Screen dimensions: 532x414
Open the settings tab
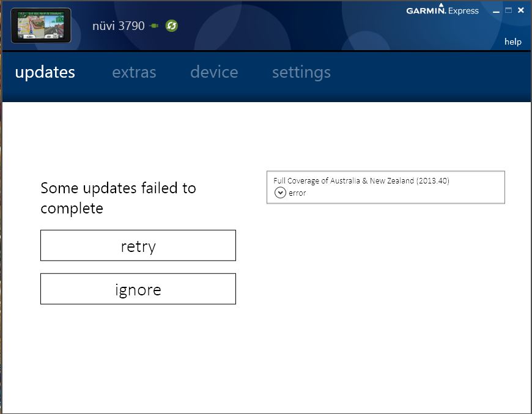coord(301,72)
